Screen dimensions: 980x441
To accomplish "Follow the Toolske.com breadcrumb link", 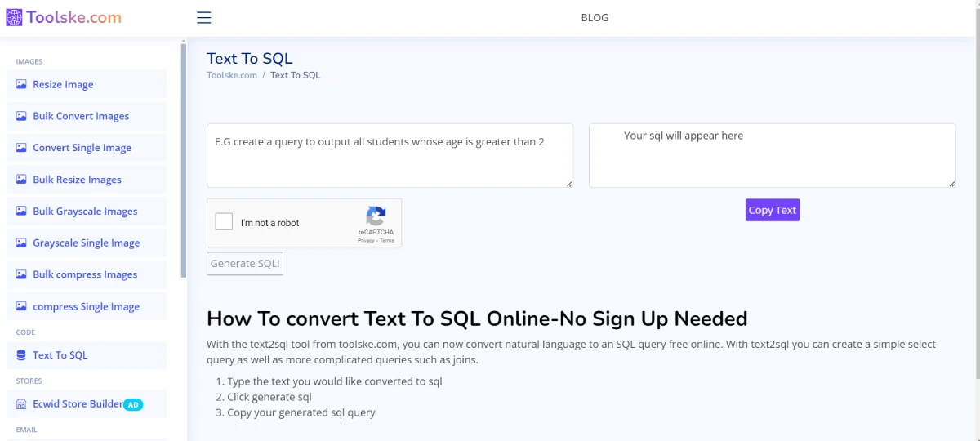I will click(x=232, y=75).
